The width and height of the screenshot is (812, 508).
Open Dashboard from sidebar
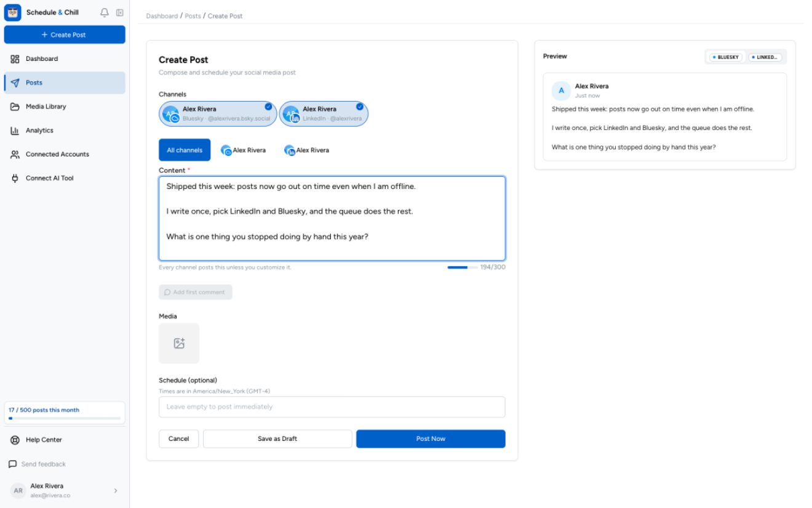click(65, 58)
